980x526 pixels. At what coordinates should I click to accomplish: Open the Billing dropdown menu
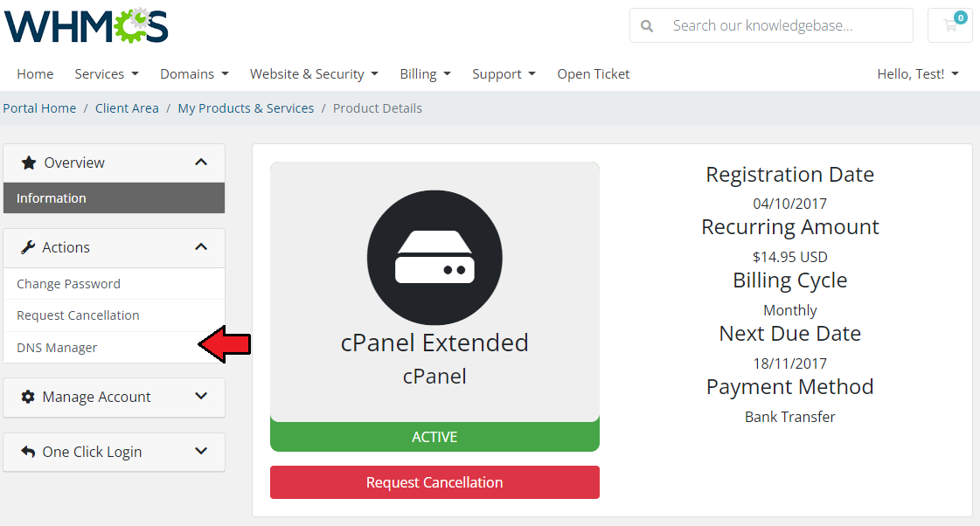point(425,73)
